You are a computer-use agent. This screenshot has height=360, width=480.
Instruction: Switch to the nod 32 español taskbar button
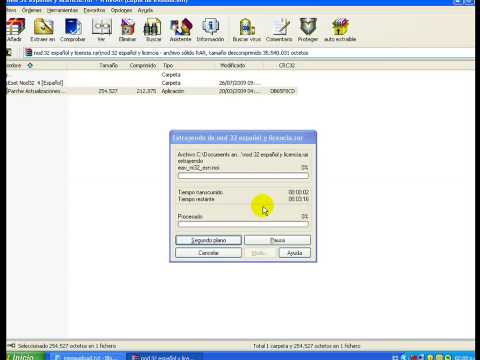165,357
